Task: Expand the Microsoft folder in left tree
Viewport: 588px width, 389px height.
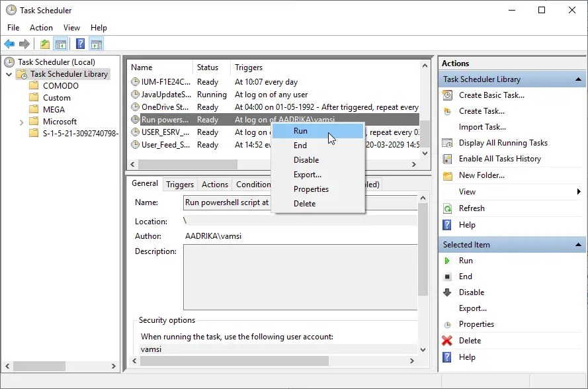Action: click(x=20, y=121)
